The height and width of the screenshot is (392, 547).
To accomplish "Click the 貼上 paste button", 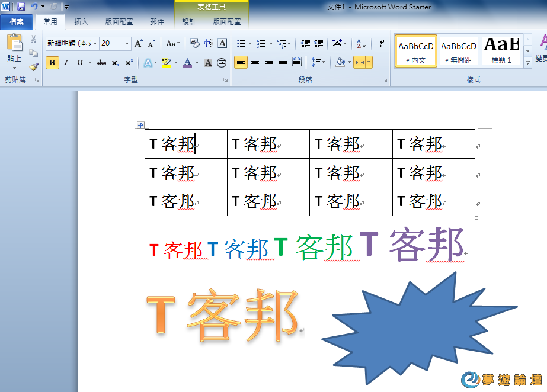I will tap(14, 50).
